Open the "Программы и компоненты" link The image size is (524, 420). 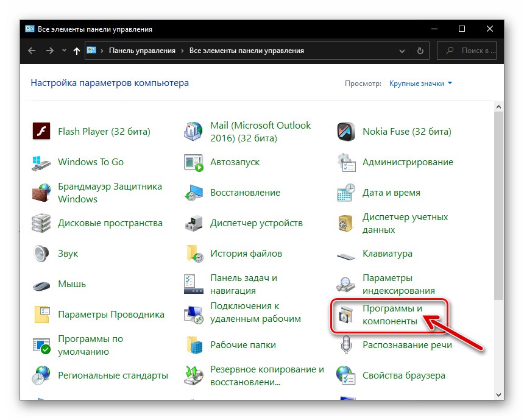point(390,315)
